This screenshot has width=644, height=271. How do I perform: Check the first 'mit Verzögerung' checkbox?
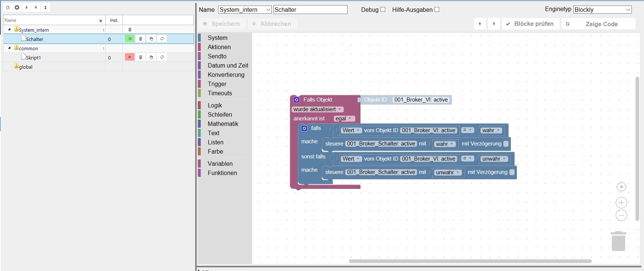pyautogui.click(x=506, y=144)
